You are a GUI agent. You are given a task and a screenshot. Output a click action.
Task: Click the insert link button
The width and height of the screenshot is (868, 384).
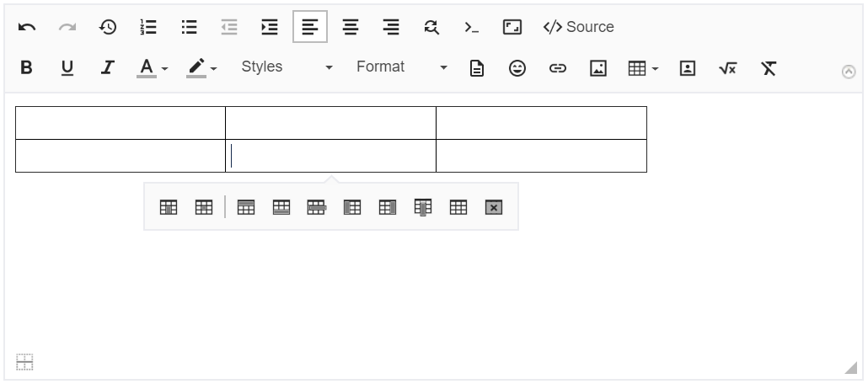[558, 68]
